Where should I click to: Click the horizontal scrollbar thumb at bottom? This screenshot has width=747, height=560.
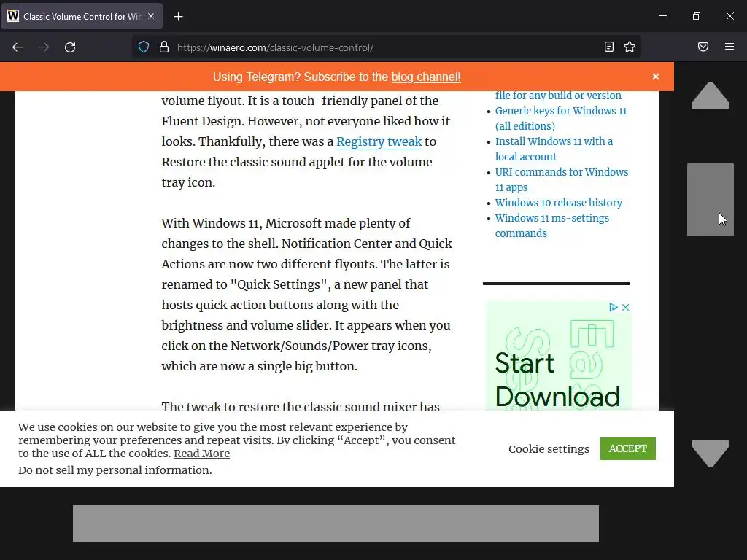coord(336,524)
